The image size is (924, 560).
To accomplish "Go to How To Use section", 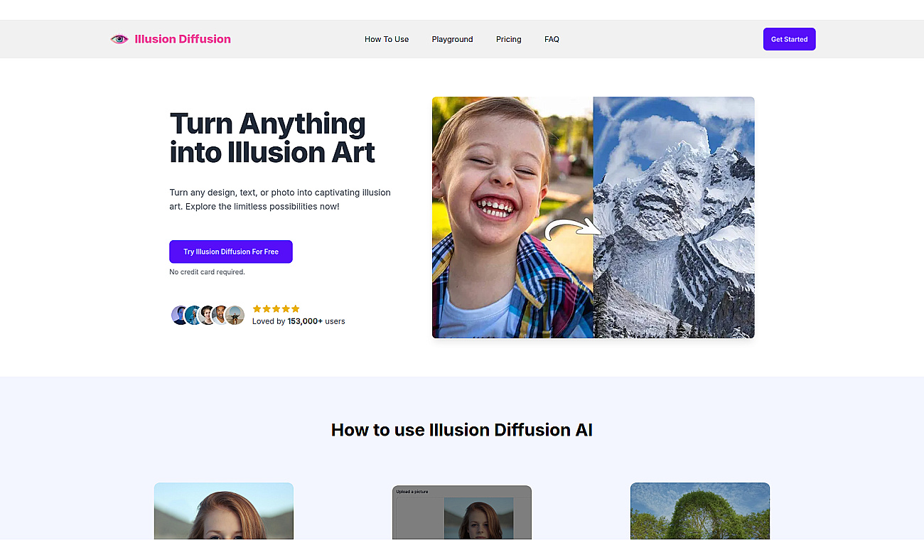I will (x=387, y=39).
